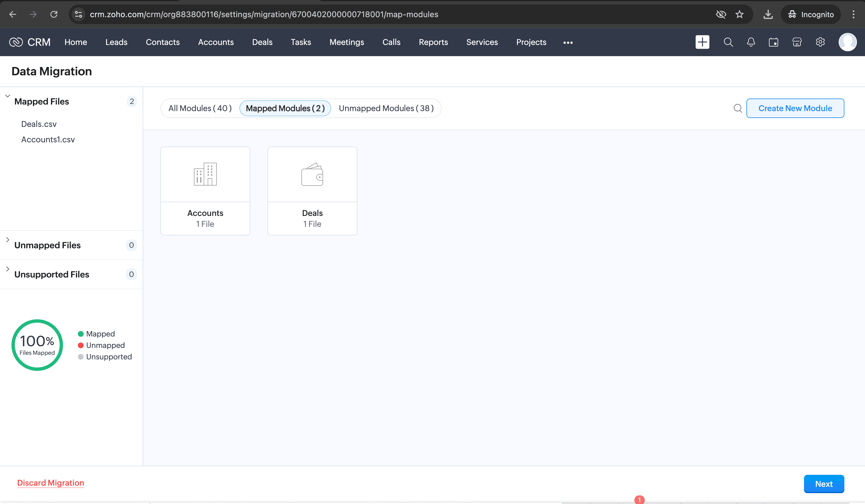Open the marketplace store icon
Screen dimensions: 865x504
(797, 42)
